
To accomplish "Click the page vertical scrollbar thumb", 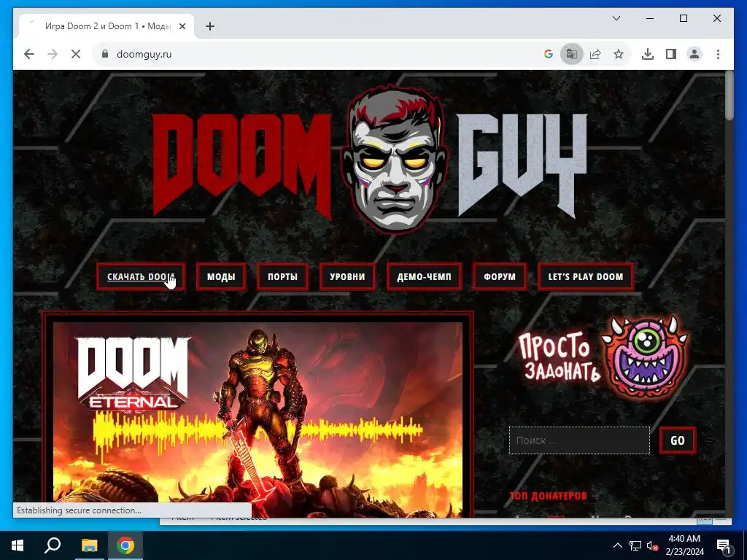I will (729, 96).
